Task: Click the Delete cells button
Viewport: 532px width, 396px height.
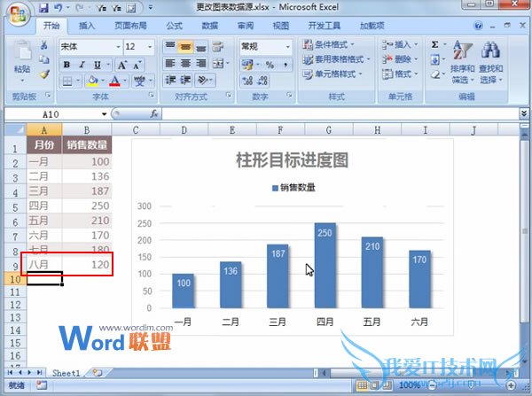Action: [x=400, y=59]
